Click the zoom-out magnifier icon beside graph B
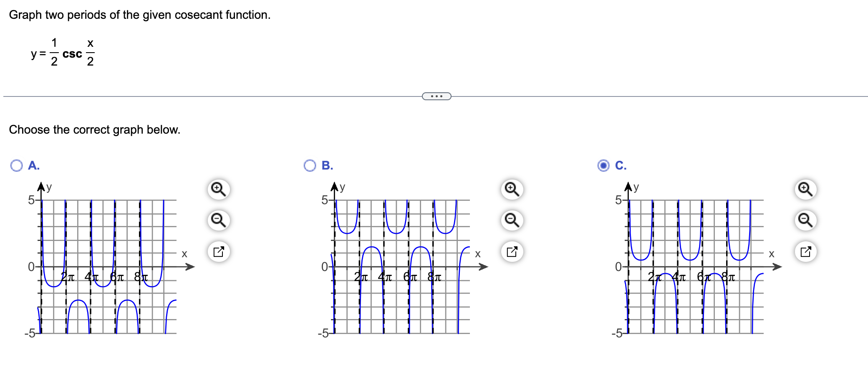The height and width of the screenshot is (370, 868). pyautogui.click(x=512, y=220)
